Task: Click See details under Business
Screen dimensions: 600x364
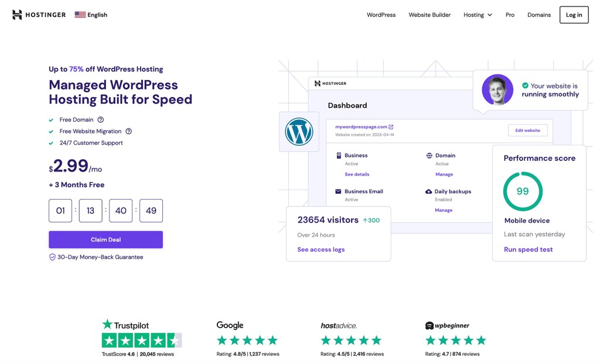Action: coord(357,174)
